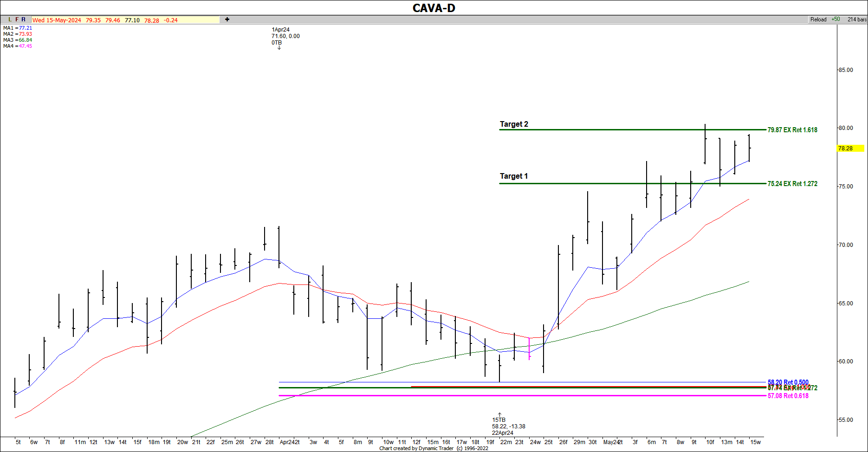Click the CAVA-D chart title

[434, 8]
